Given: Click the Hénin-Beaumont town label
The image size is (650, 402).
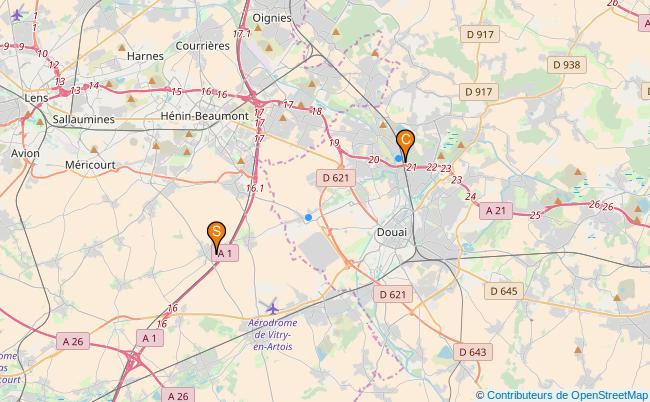Looking at the screenshot, I should (x=204, y=116).
